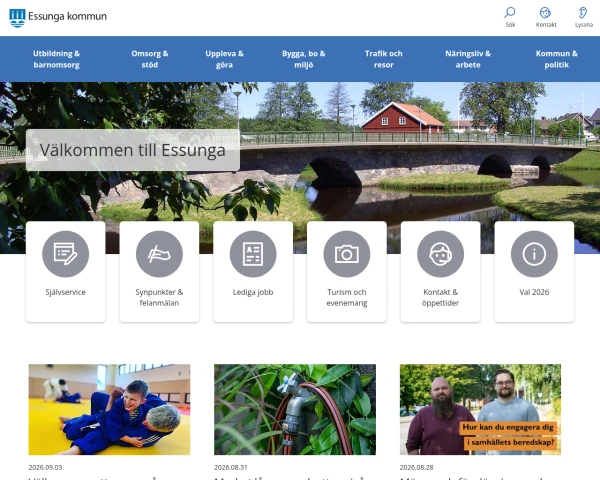Image resolution: width=600 pixels, height=480 pixels.
Task: Expand the Uppleva & göra menu
Action: [x=224, y=59]
